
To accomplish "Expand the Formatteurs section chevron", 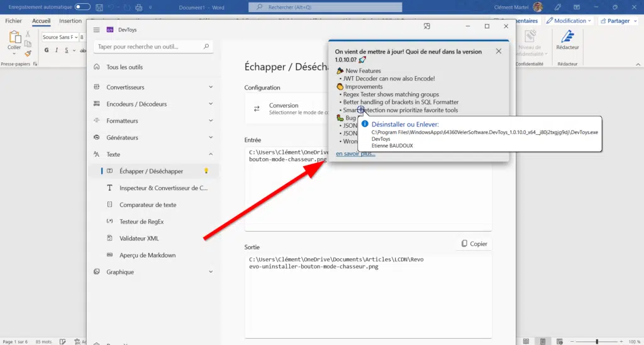I will [x=211, y=120].
